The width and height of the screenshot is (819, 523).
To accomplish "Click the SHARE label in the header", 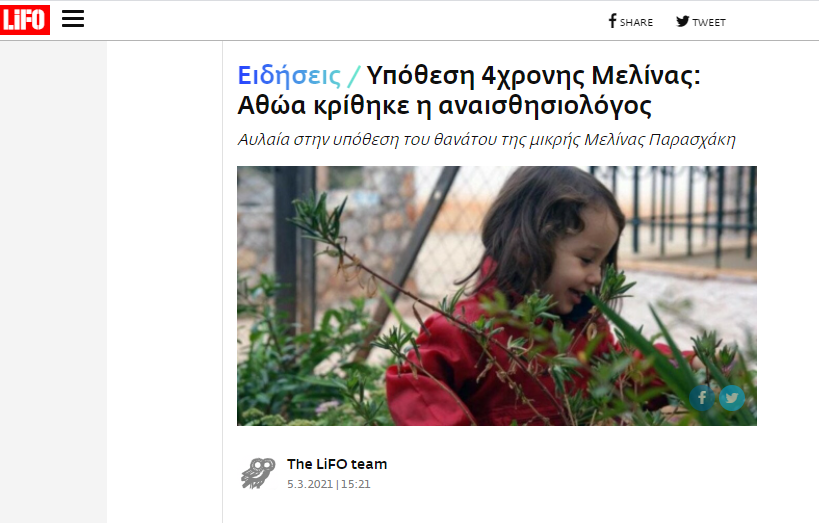I will pos(636,22).
